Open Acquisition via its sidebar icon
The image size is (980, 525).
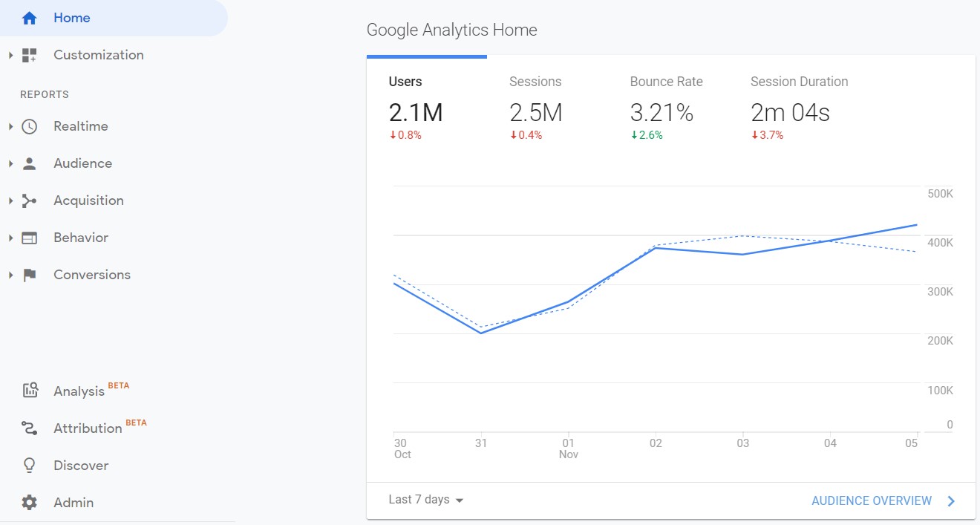point(28,200)
